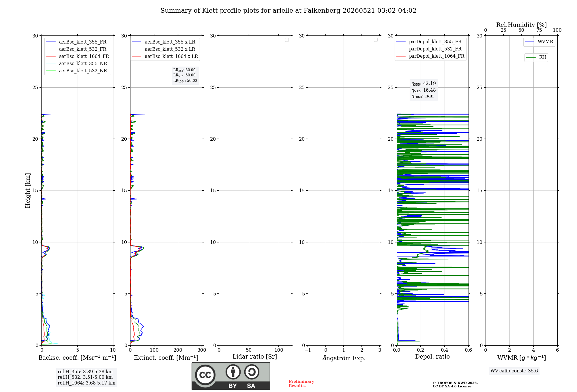Click ref.H_355: 3.89-5.38 km text
This screenshot has width=577, height=392.
tap(85, 372)
